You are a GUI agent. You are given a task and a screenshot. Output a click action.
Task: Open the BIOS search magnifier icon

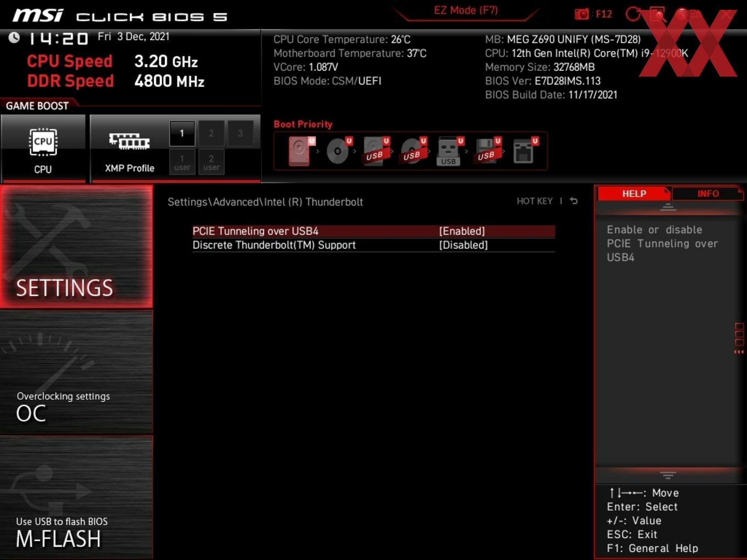pyautogui.click(x=657, y=14)
